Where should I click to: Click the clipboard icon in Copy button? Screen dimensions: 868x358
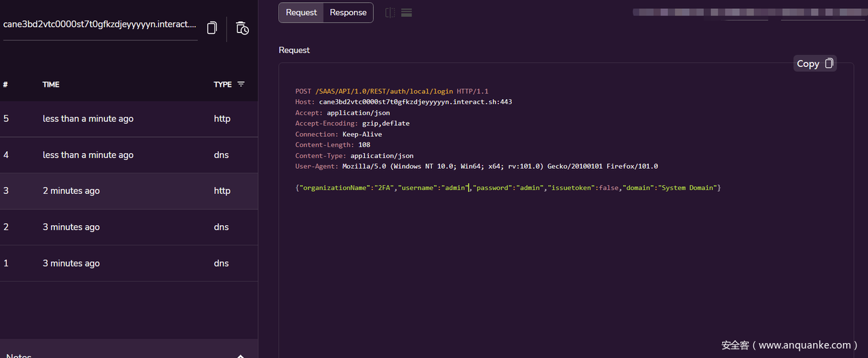pos(829,64)
